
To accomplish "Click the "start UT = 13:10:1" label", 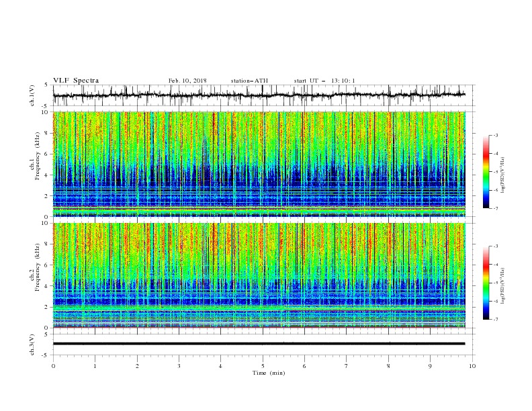I will tap(324, 81).
